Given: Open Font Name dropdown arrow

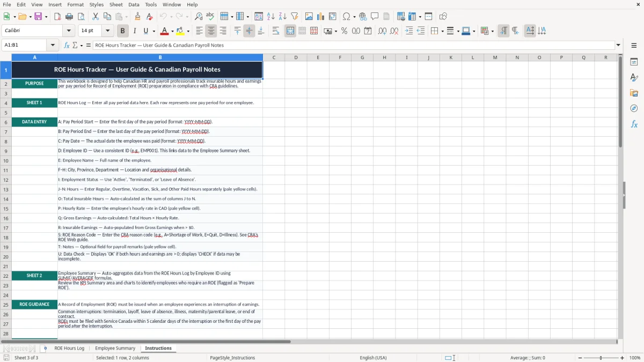Looking at the screenshot, I should [69, 31].
